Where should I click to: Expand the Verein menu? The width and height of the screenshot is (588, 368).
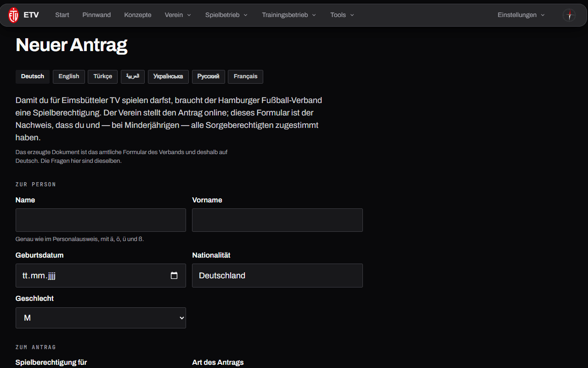(178, 15)
